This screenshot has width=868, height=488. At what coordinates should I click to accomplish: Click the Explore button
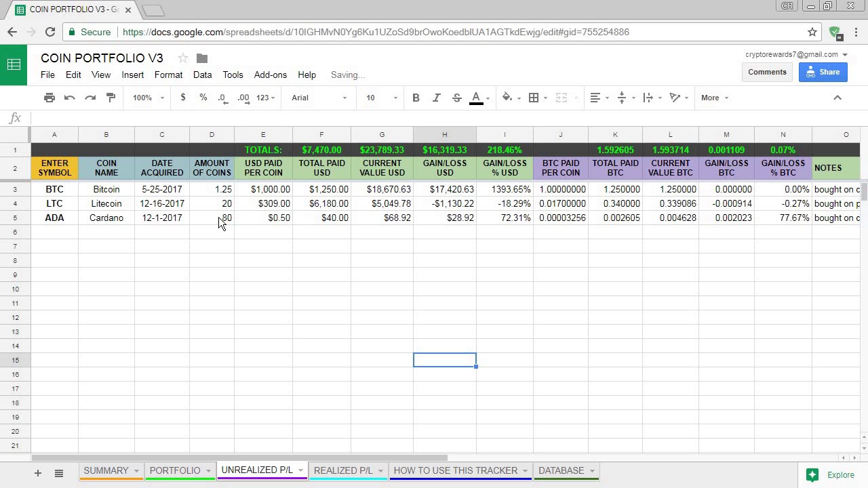click(x=830, y=475)
